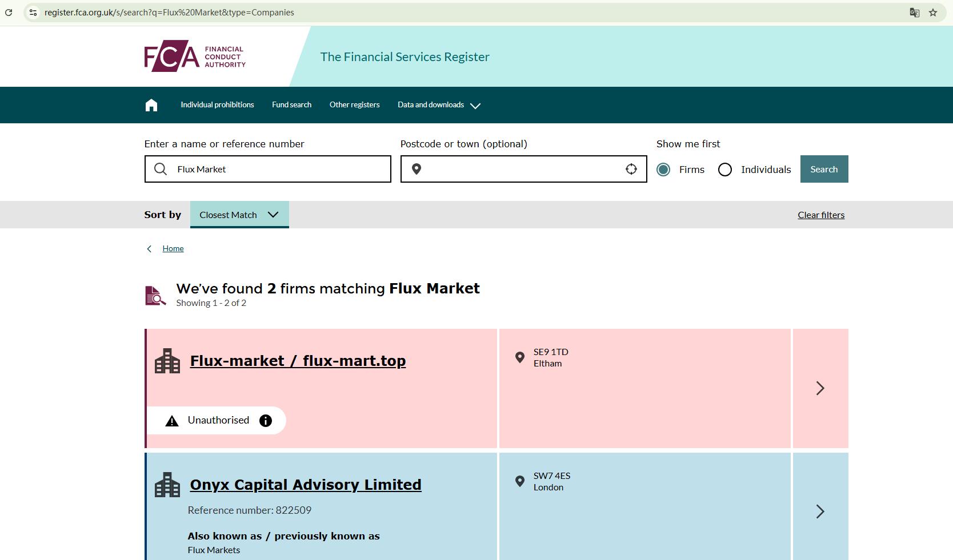Click the building icon beside Onyx Capital Advisory

pyautogui.click(x=167, y=485)
